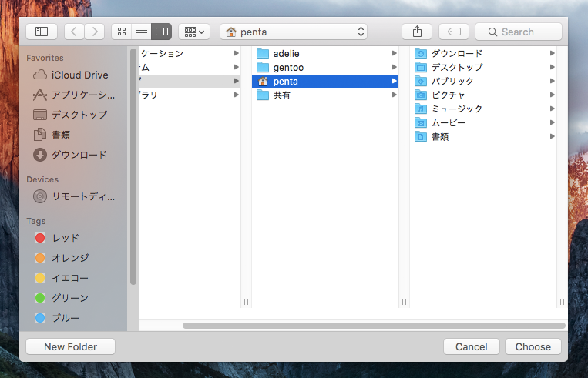Screen dimensions: 588x378
Task: Select the ミュージック folder
Action: pyautogui.click(x=483, y=109)
